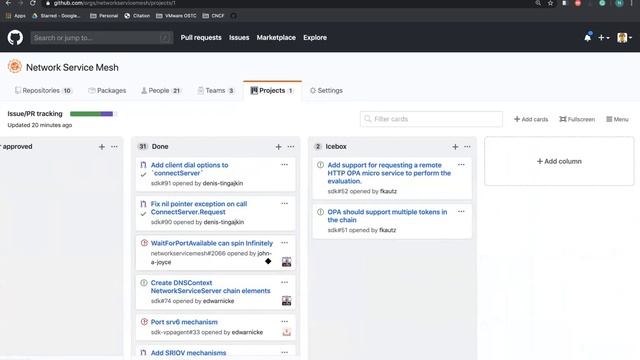Open 'WaitForPortAvailable can spin infinitely' issue
The height and width of the screenshot is (360, 640).
[x=212, y=243]
